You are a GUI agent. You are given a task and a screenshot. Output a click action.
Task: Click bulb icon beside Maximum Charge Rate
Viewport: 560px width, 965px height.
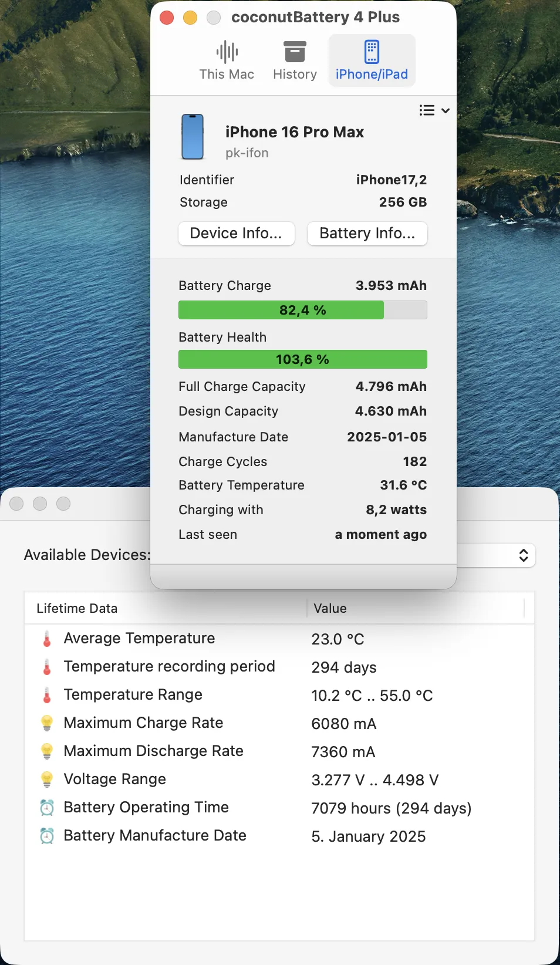(x=47, y=723)
